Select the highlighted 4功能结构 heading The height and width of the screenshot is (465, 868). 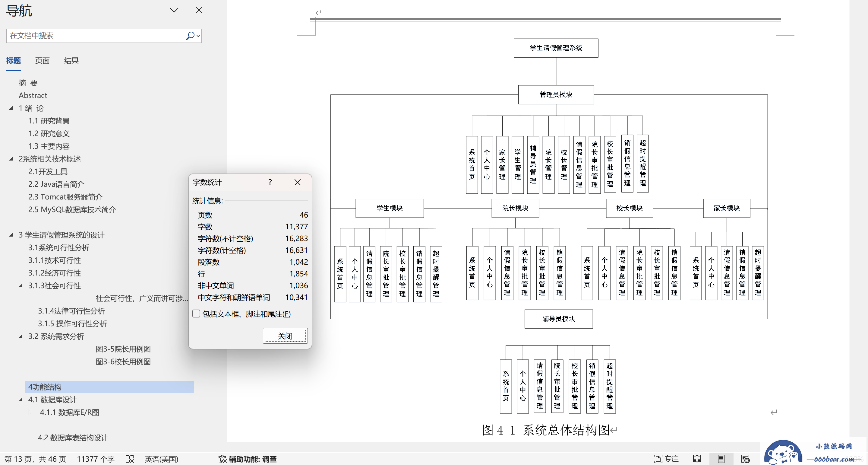click(109, 387)
